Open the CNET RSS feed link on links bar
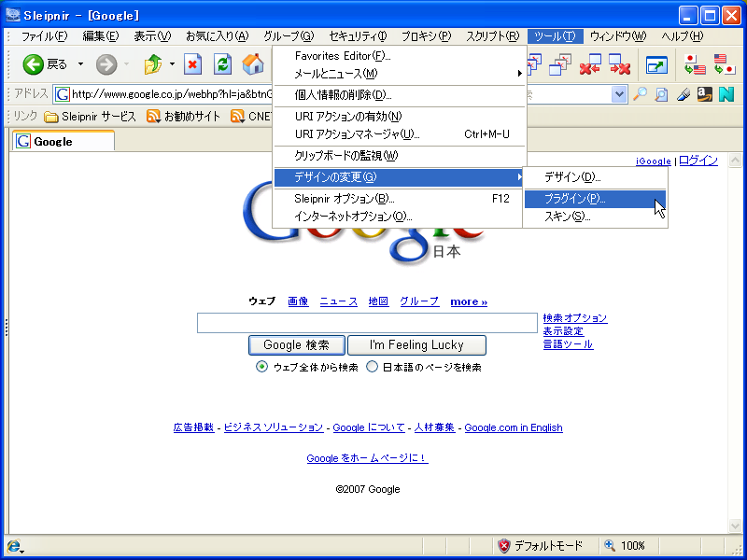Screen dimensions: 747x560 (x=251, y=116)
